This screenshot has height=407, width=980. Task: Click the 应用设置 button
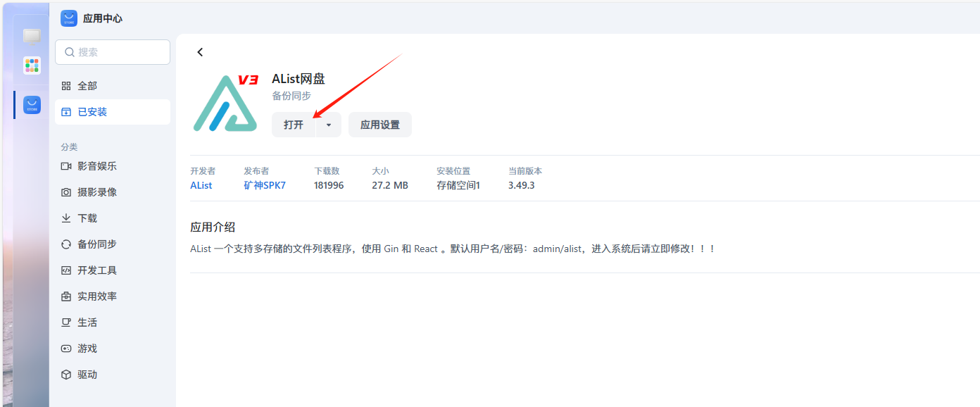[380, 125]
